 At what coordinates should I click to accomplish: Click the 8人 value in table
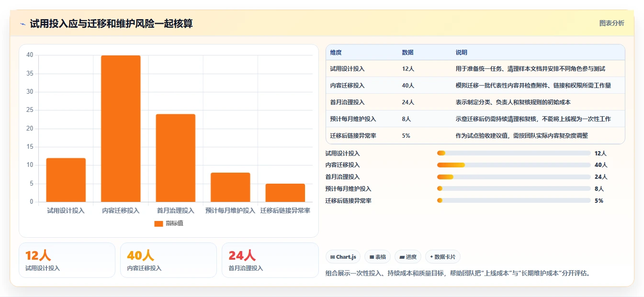pos(407,119)
